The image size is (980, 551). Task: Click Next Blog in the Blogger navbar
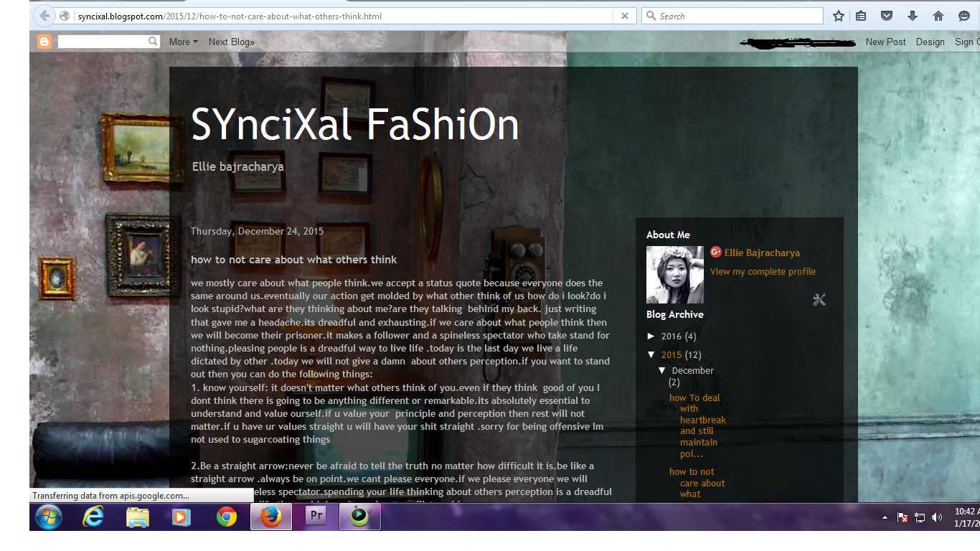click(232, 42)
